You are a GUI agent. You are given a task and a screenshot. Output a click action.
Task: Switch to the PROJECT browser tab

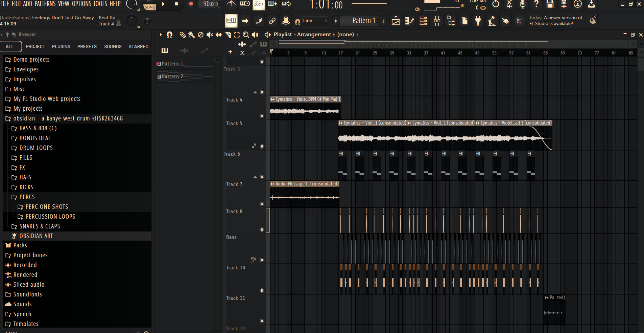35,46
